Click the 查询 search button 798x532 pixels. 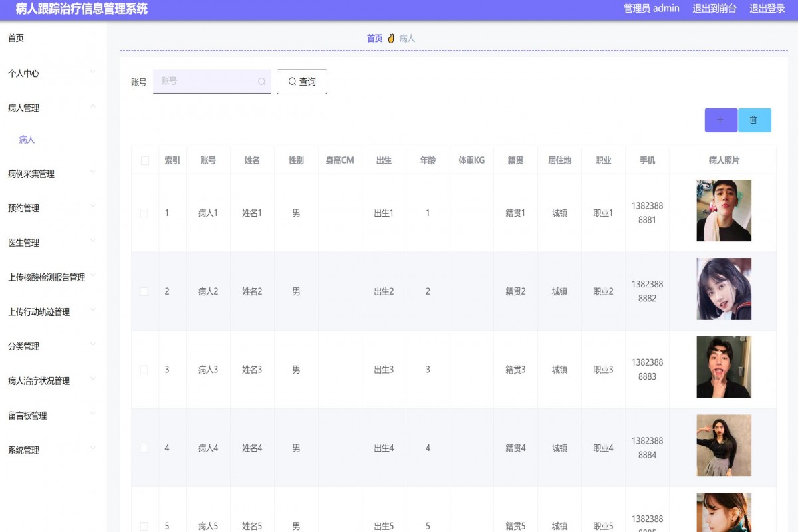(x=302, y=81)
